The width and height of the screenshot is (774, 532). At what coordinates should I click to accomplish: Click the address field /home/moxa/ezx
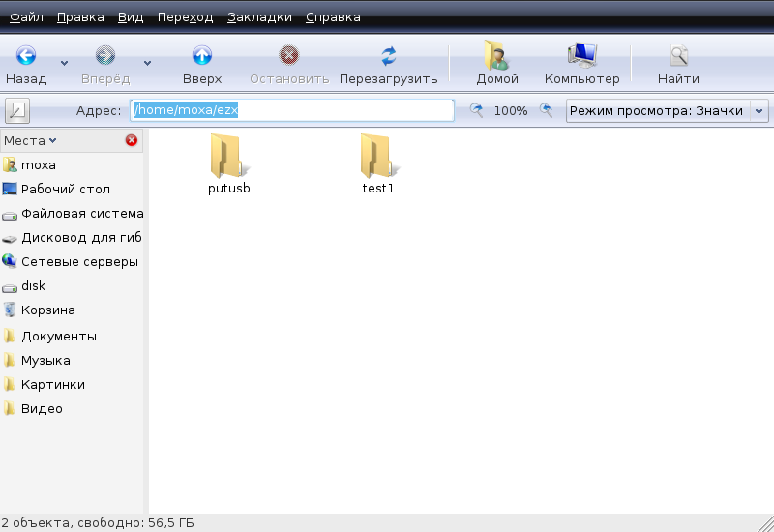[x=292, y=110]
